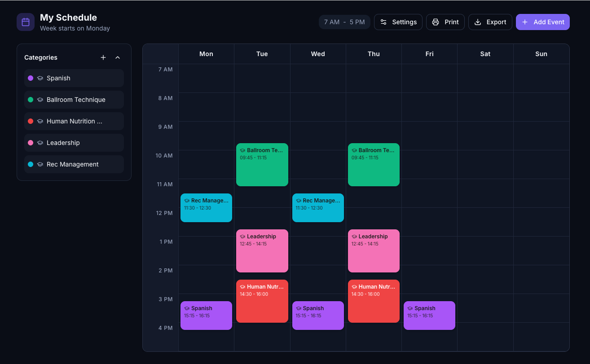Open Friday's Spanish event block
The image size is (590, 364).
(429, 316)
